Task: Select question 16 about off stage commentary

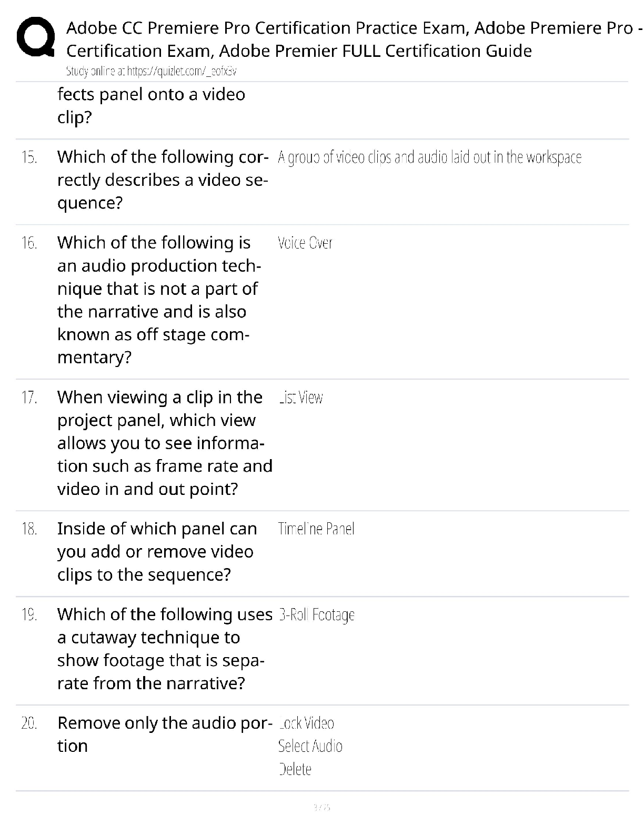Action: [158, 300]
